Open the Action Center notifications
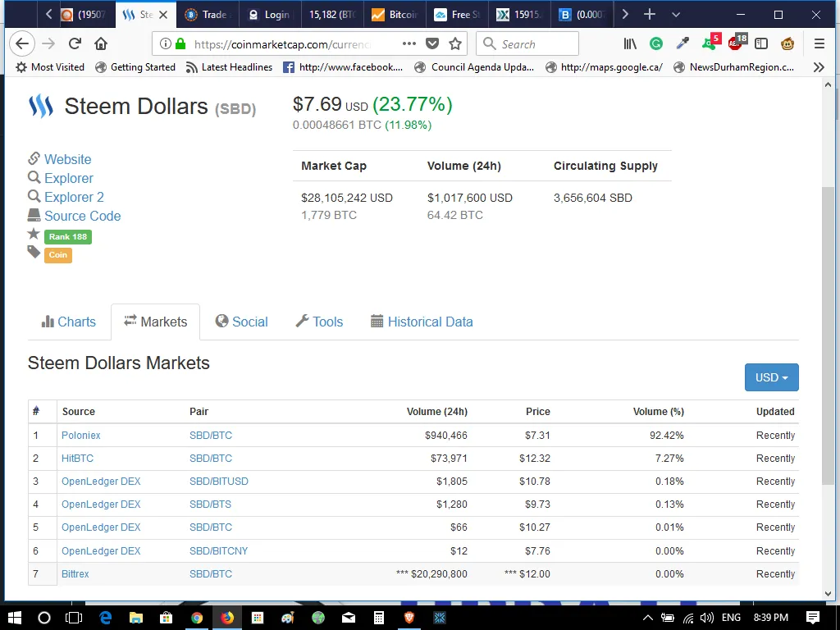840x630 pixels. coord(813,618)
